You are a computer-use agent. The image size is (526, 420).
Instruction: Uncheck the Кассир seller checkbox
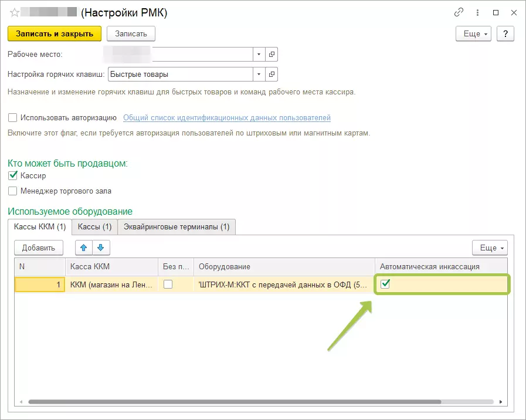tap(13, 175)
